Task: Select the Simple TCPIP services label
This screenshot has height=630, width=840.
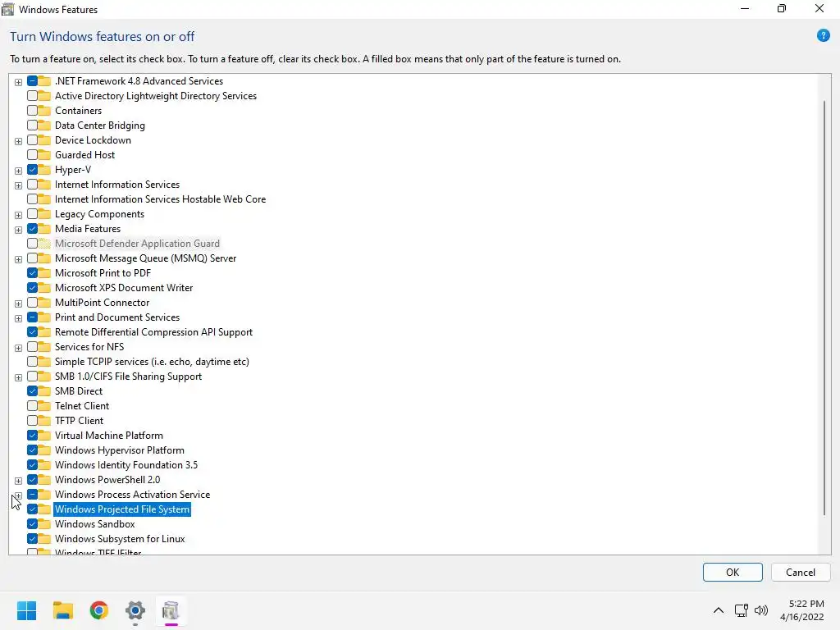Action: pos(152,362)
